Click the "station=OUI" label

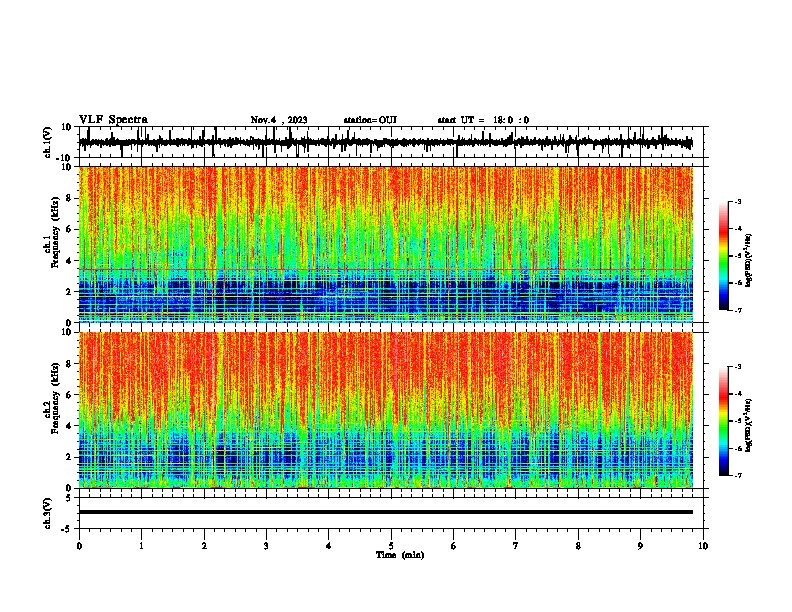370,120
